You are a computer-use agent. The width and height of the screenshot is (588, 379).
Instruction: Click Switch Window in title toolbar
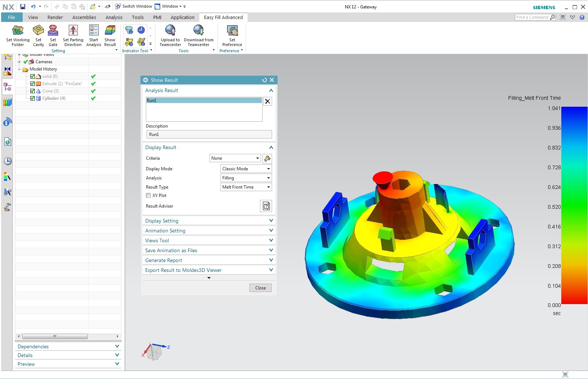pos(134,6)
